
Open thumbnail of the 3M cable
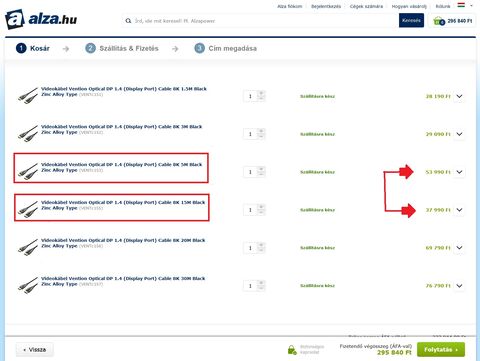[28, 133]
